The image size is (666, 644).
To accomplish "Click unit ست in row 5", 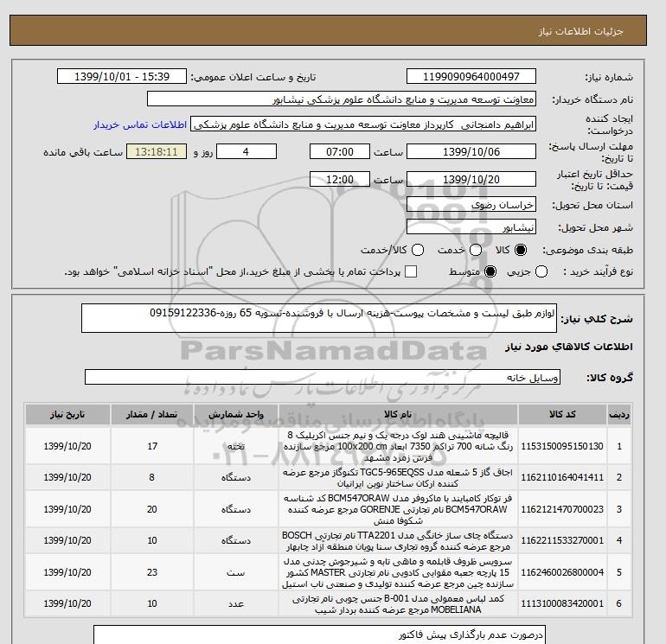I will click(236, 572).
